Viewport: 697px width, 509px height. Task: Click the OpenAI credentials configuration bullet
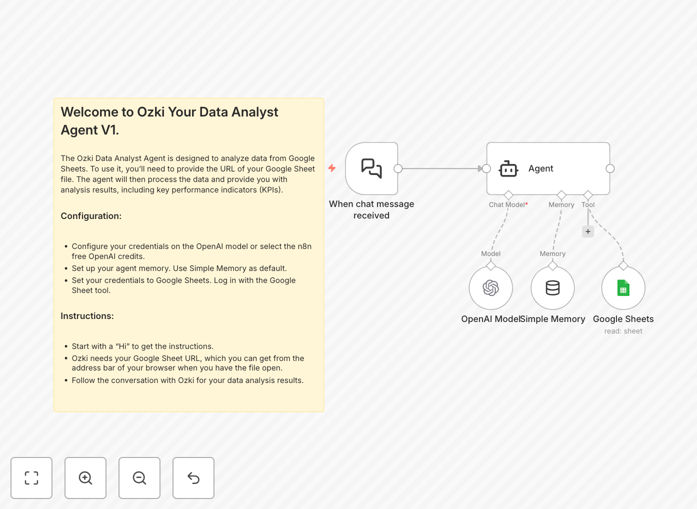[x=192, y=251]
